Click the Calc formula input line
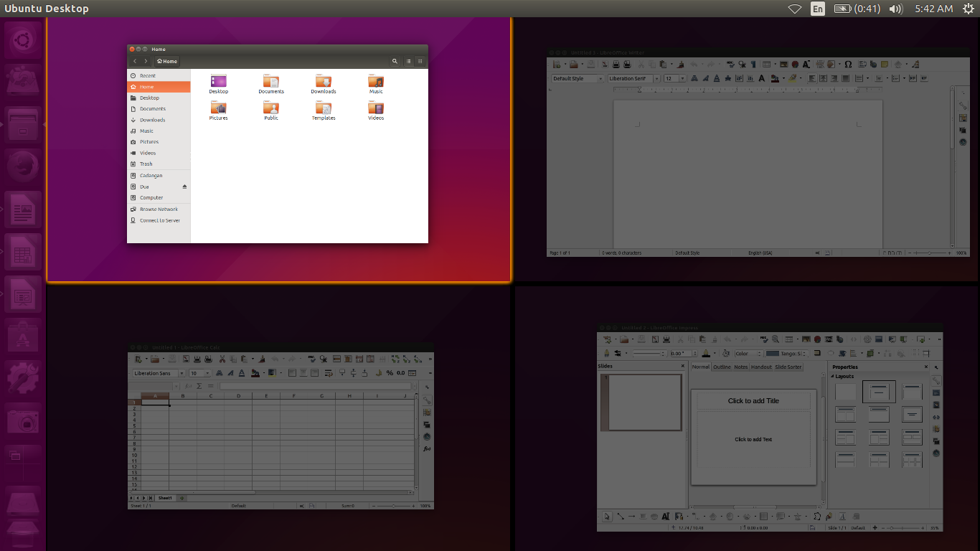The width and height of the screenshot is (980, 551). pos(316,386)
